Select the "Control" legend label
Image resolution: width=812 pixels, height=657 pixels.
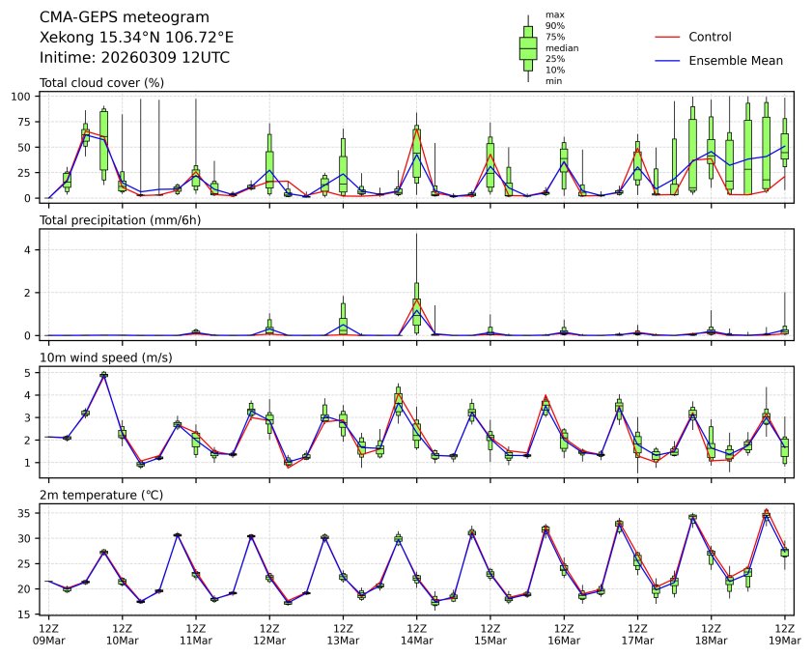click(x=710, y=37)
